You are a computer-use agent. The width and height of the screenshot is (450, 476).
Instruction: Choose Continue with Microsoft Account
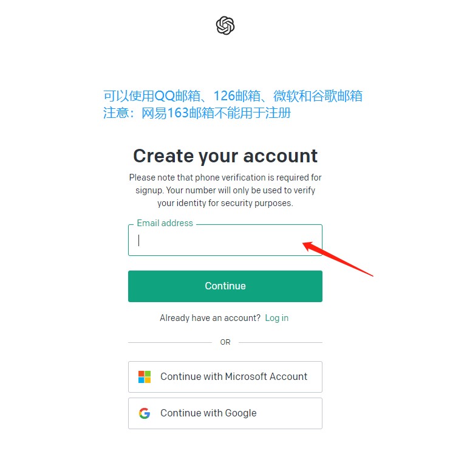pyautogui.click(x=225, y=377)
